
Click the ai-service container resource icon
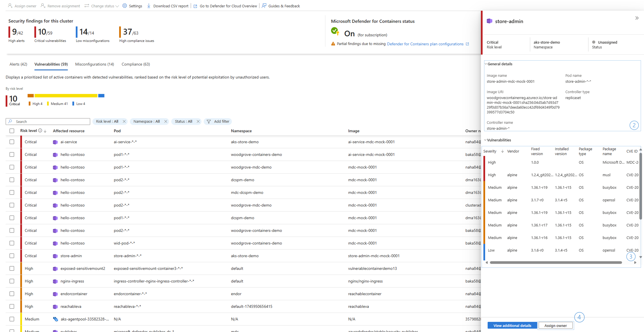click(55, 142)
